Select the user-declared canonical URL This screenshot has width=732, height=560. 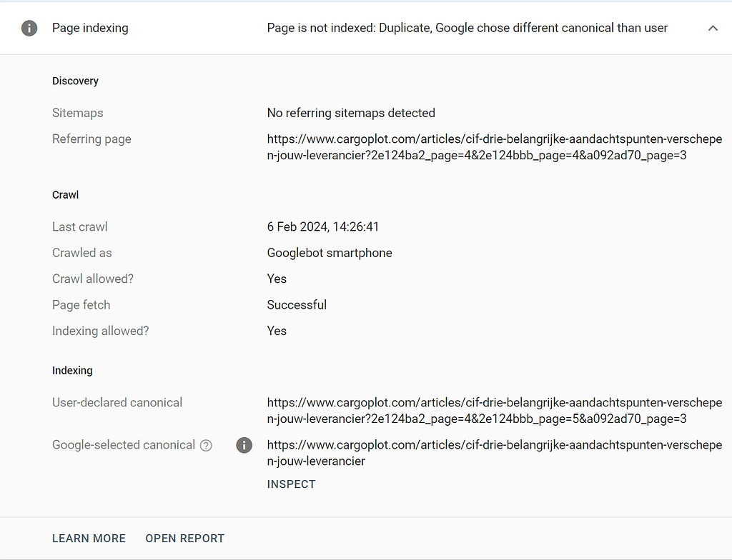tap(493, 410)
